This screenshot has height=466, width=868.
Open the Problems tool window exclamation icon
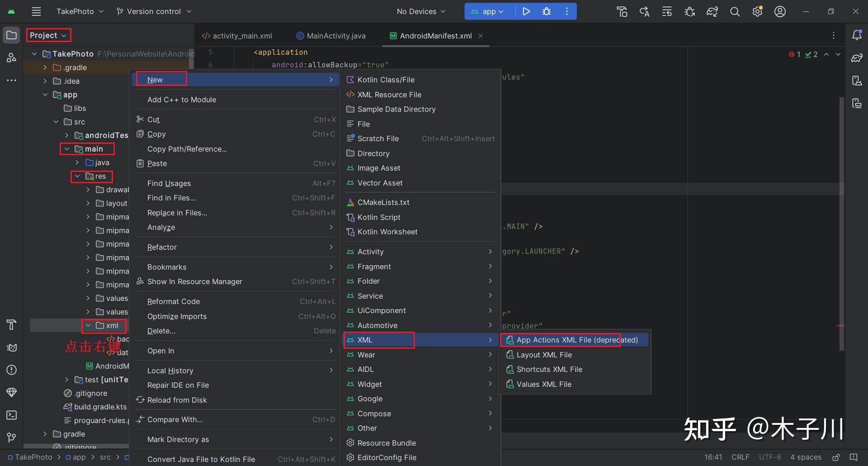click(x=11, y=370)
